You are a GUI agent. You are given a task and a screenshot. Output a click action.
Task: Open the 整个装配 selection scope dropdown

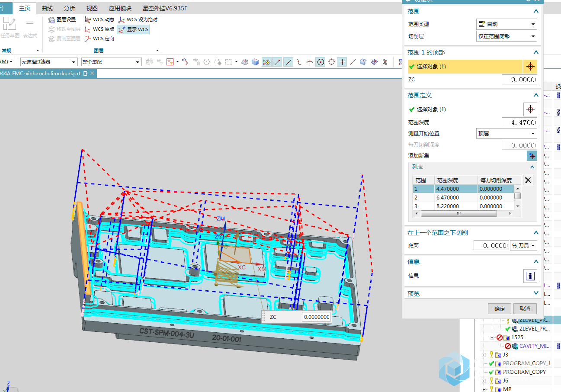click(111, 62)
